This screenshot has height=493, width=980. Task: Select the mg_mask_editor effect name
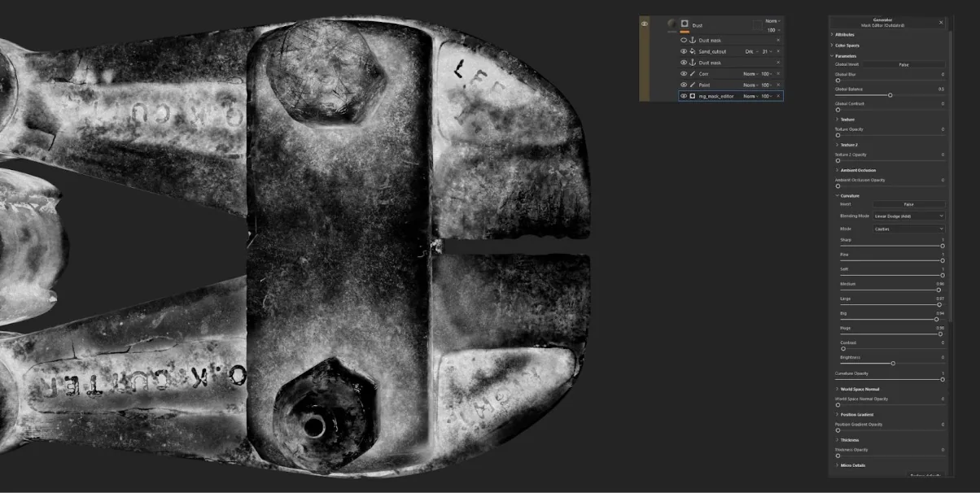click(x=715, y=96)
